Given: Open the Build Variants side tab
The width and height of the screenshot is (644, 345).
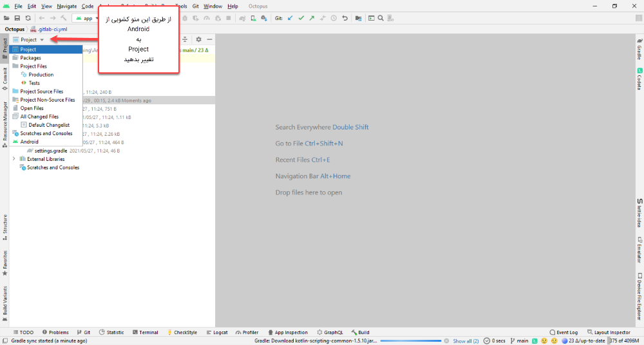Looking at the screenshot, I should (5, 304).
